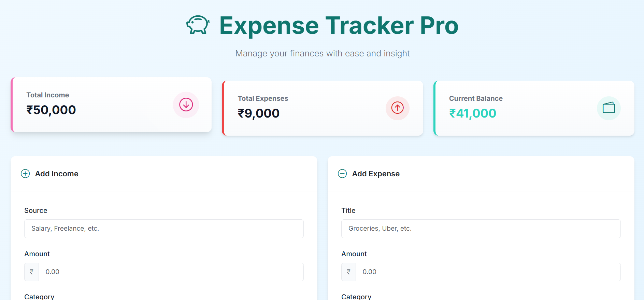Select the Current Balance summary card
Viewport: 644px width, 300px height.
[534, 108]
